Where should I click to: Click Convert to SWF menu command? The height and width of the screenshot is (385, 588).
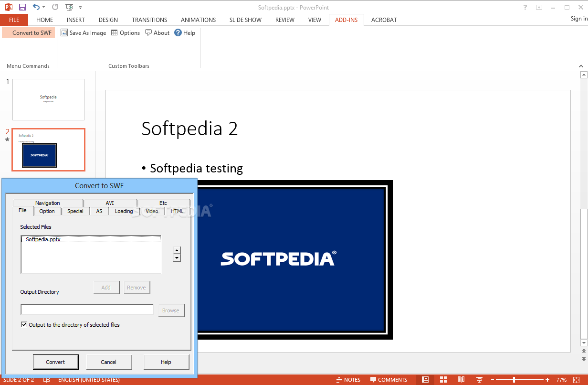click(x=28, y=33)
